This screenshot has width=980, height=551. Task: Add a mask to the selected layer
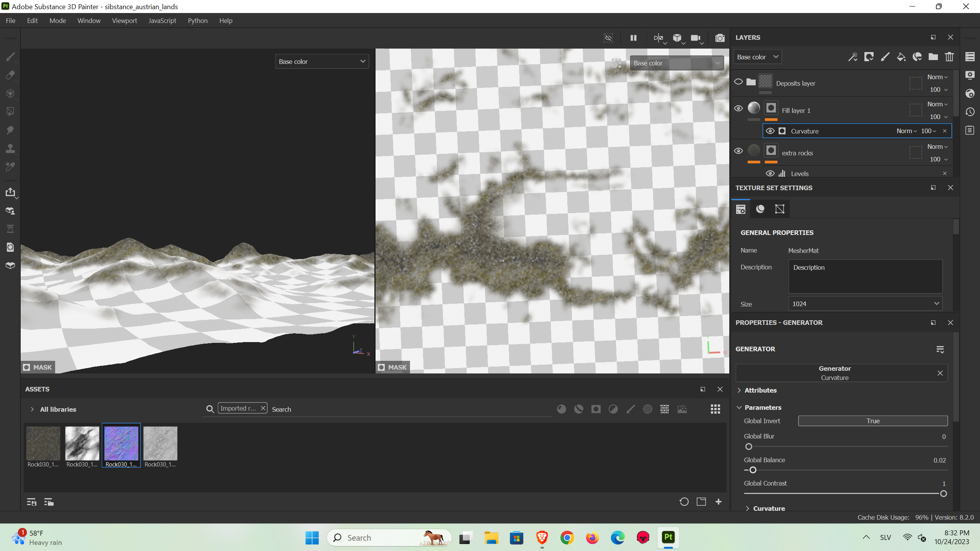click(x=869, y=57)
